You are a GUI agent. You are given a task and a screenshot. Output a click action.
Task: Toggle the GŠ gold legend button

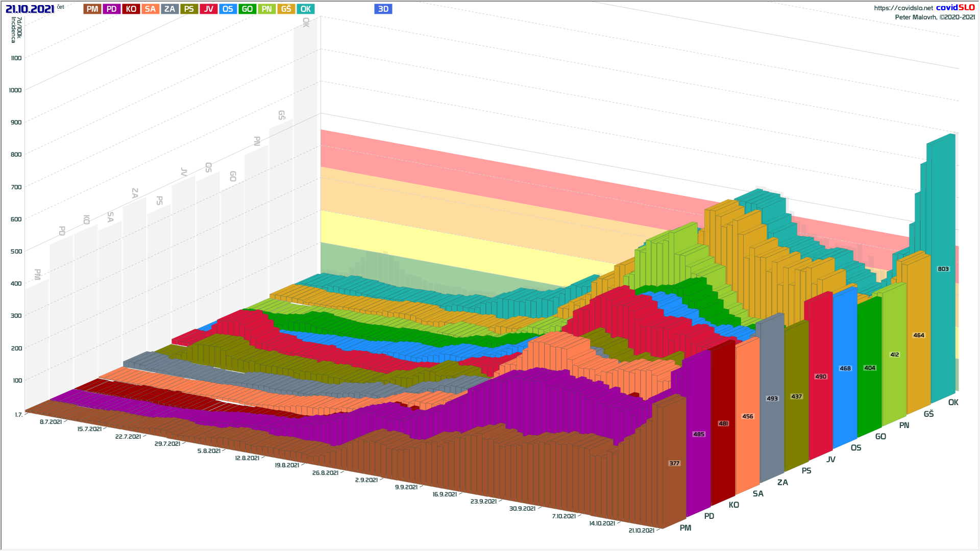pos(286,9)
